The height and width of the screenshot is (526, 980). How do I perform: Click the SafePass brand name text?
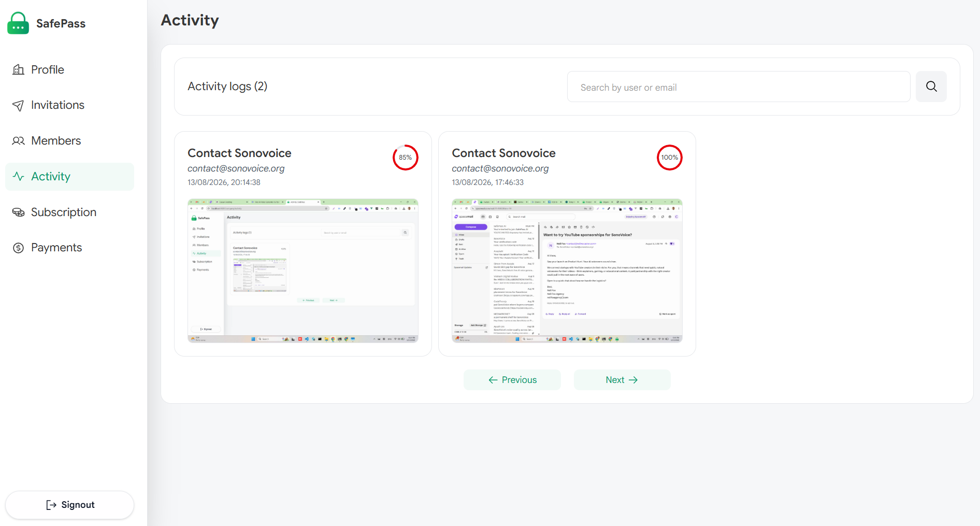(x=61, y=23)
